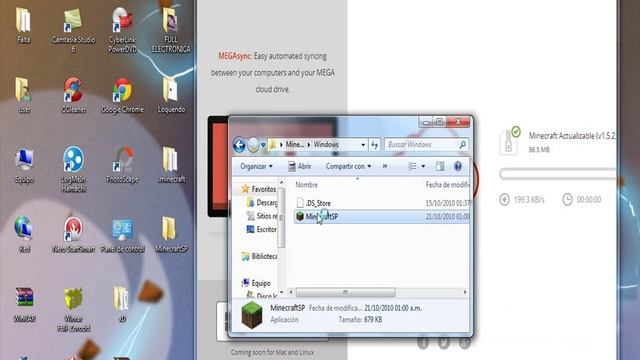Screen dimensions: 640x360
Task: Select Favoritos in navigation pane
Action: click(x=259, y=189)
